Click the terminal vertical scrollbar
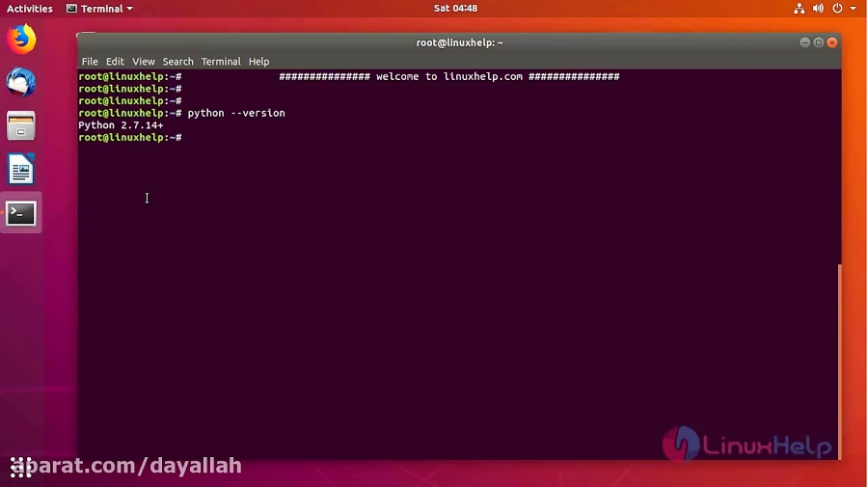868x487 pixels. (839, 362)
